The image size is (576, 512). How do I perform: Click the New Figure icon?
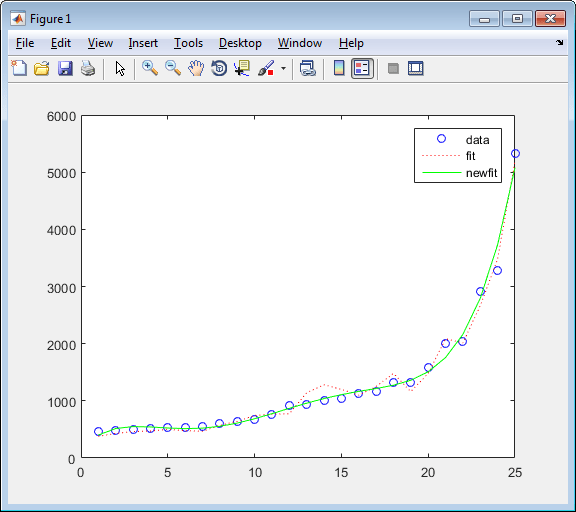(19, 68)
